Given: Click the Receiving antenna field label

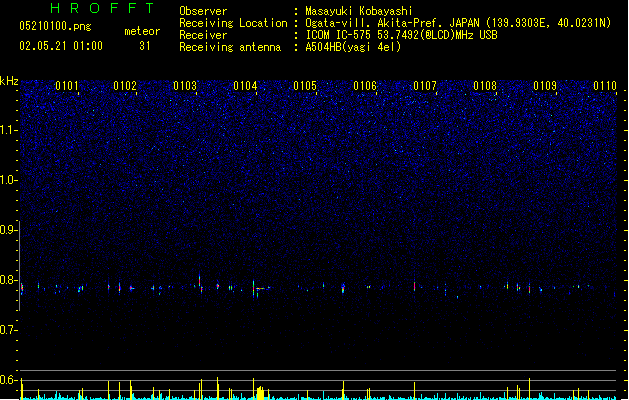Looking at the screenshot, I should pos(230,47).
